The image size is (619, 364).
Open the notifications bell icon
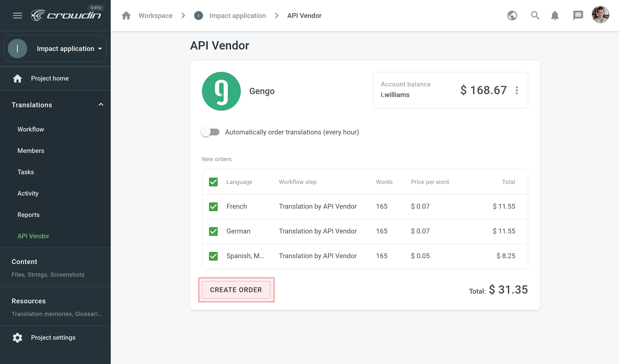point(555,16)
